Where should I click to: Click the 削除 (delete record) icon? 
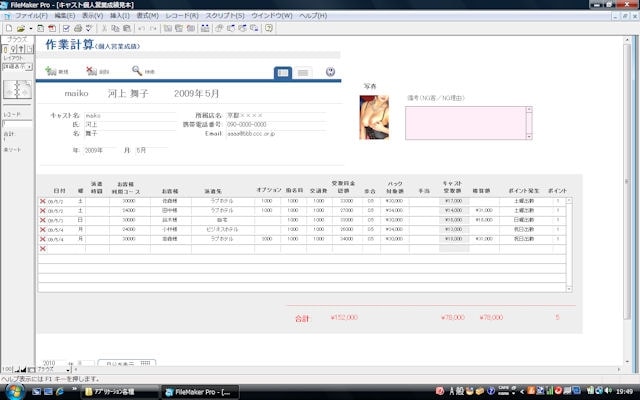click(x=92, y=72)
